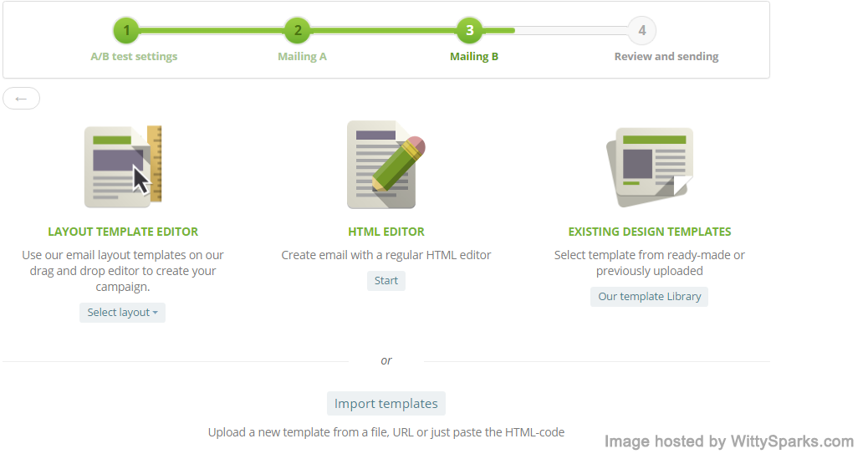Click the Existing Design Templates icon
The image size is (868, 459).
650,166
